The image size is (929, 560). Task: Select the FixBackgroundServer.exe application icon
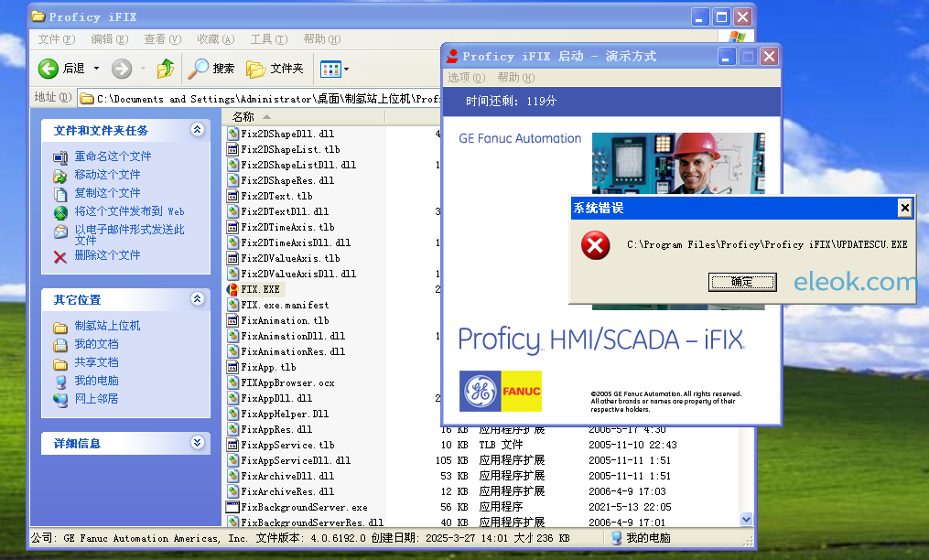[x=232, y=507]
